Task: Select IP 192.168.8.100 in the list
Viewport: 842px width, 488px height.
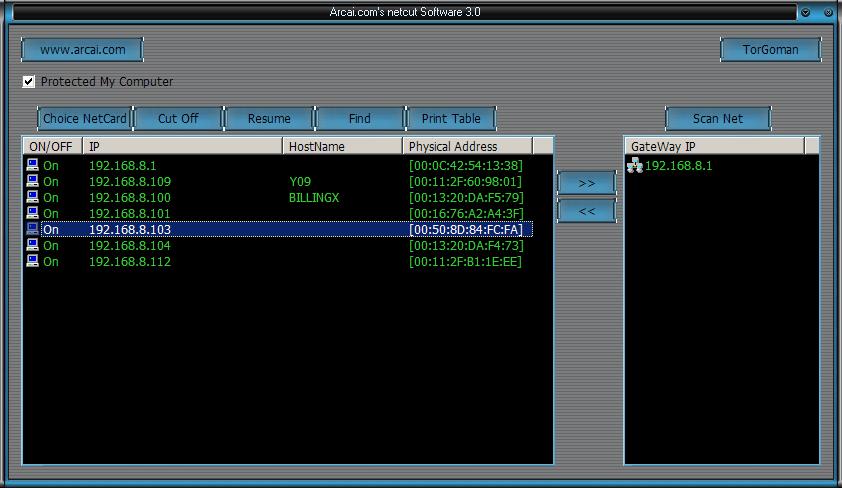Action: pos(130,198)
